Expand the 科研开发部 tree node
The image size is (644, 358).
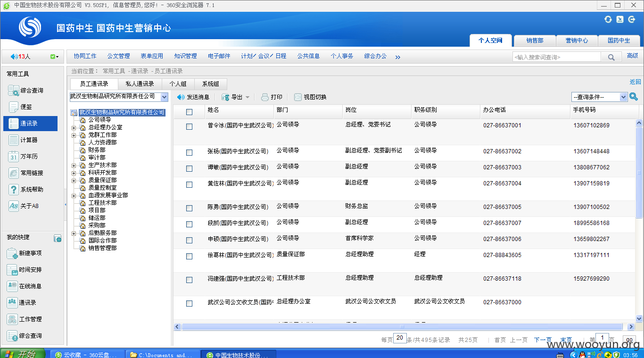point(74,173)
